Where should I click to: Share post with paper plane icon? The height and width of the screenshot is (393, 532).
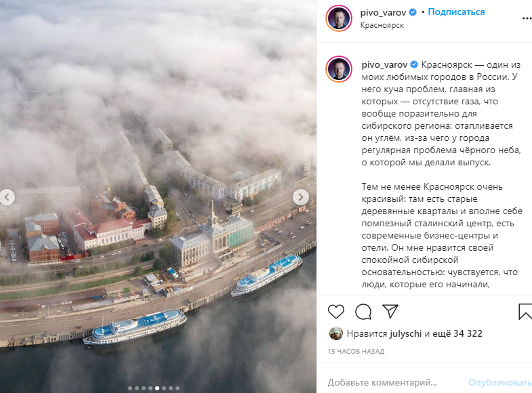pos(390,311)
